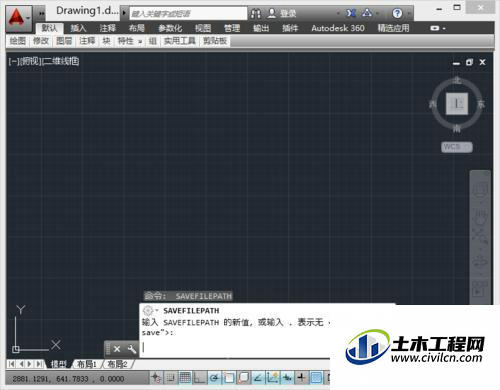Click west direction on ViewCube compass
Viewport: 500px width, 390px height.
click(x=433, y=104)
